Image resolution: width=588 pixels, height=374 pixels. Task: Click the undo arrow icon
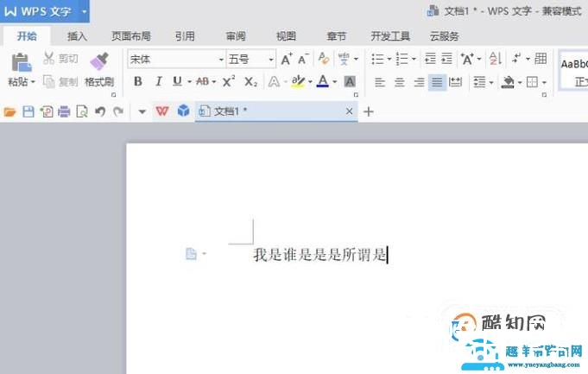pyautogui.click(x=100, y=111)
